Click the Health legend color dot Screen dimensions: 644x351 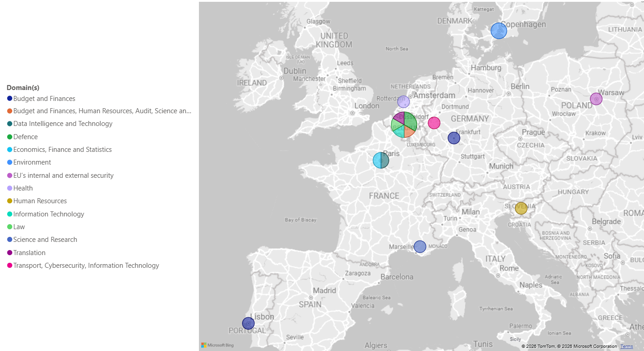(x=10, y=188)
